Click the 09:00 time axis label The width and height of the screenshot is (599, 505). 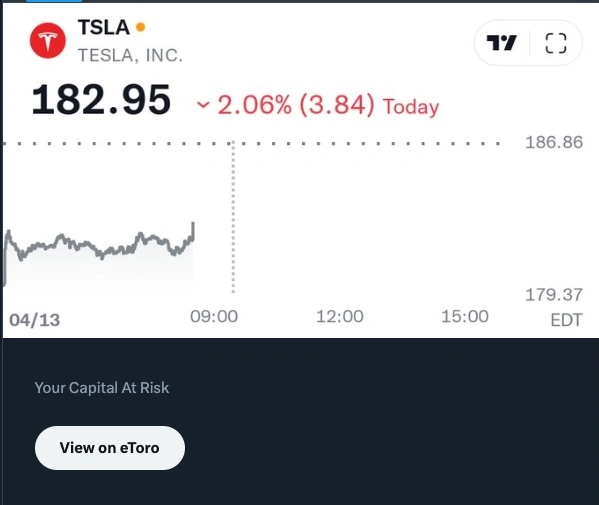[214, 316]
